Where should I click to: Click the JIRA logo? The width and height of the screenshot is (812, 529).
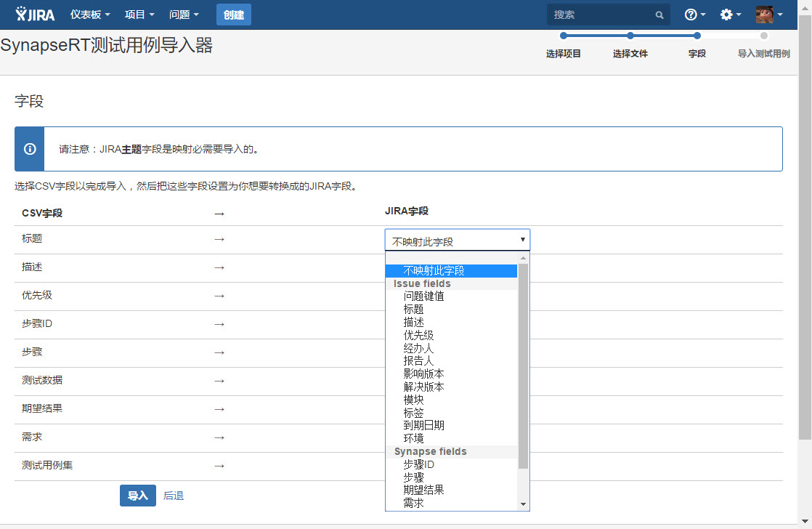click(x=35, y=15)
